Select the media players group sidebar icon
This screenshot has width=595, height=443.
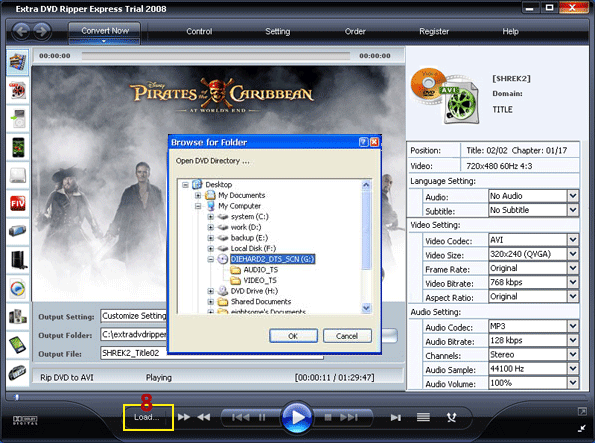[x=17, y=316]
